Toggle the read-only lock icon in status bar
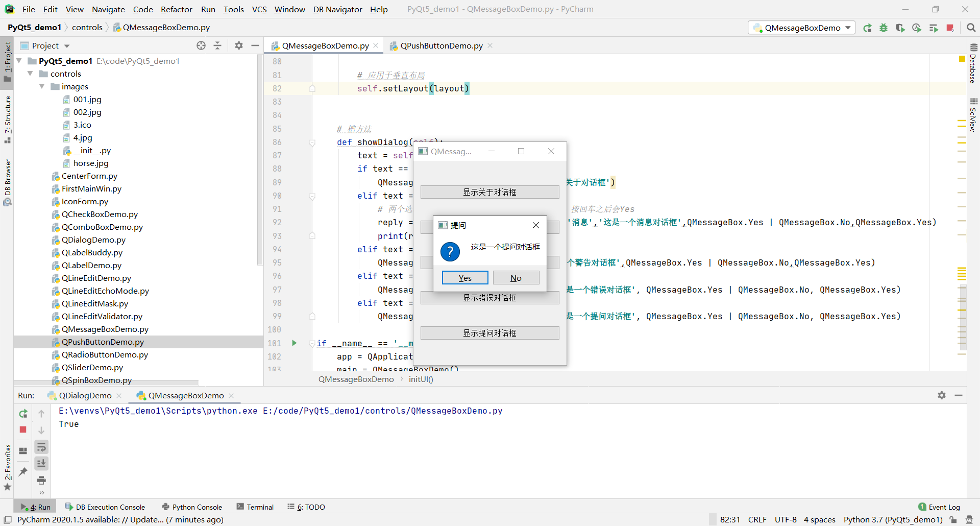The image size is (980, 526). pyautogui.click(x=953, y=520)
